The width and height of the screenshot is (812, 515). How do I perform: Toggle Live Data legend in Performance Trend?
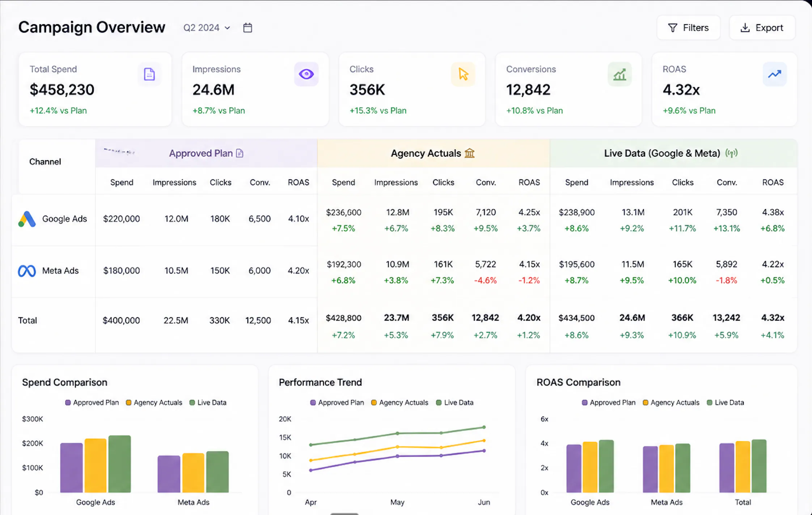tap(455, 403)
